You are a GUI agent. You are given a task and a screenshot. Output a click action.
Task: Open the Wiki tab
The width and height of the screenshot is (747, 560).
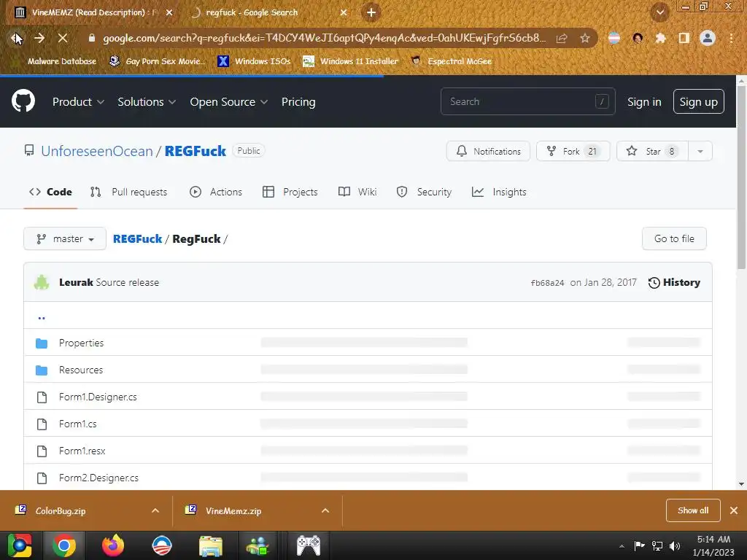tap(357, 192)
